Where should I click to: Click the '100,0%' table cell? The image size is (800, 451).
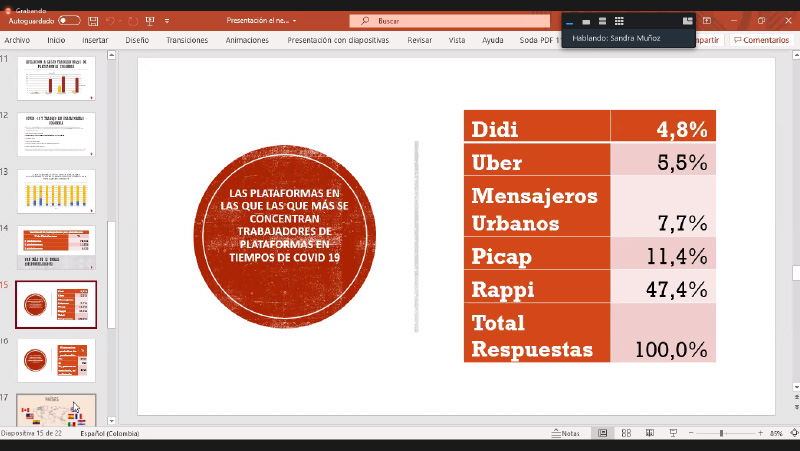663,333
